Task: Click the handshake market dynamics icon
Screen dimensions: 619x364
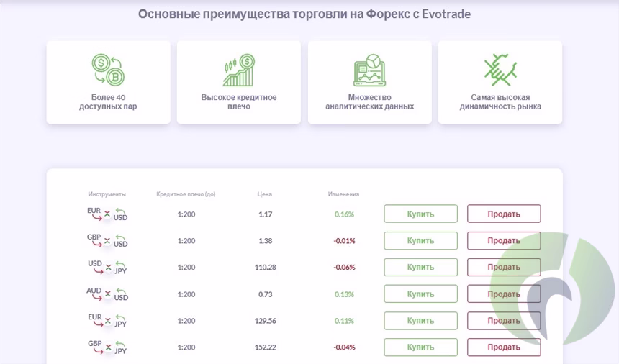Action: coord(500,70)
